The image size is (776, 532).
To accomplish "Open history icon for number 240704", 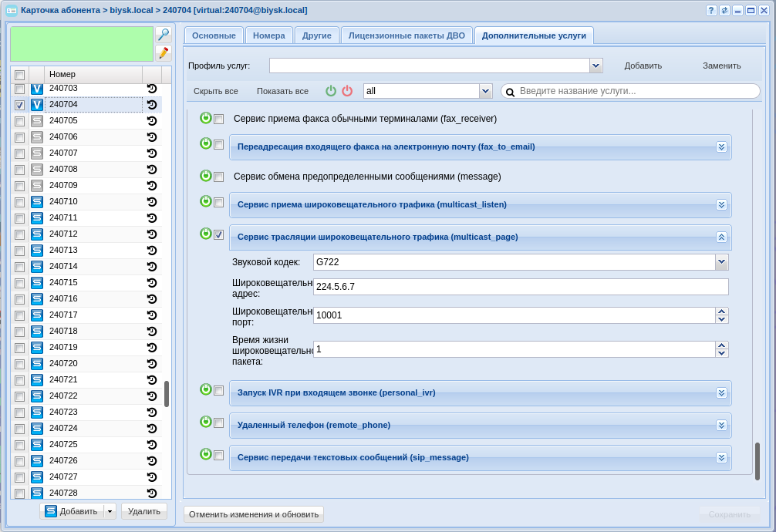I will 152,104.
